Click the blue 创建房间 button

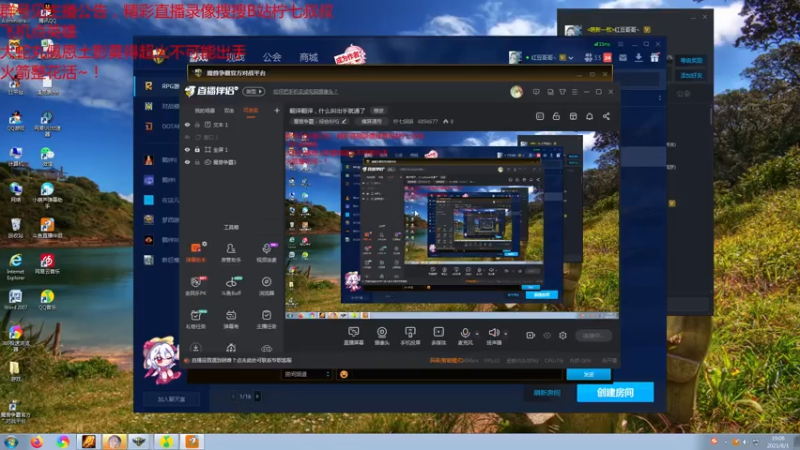click(615, 392)
